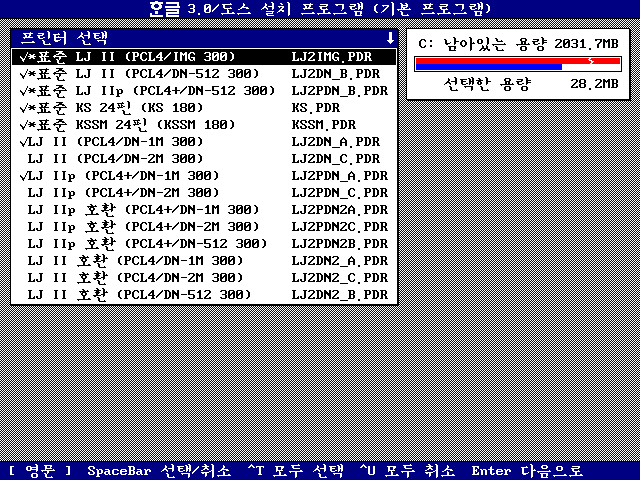Select LJ IIp 호환 (PCL4+/DN-2M 300) row
Viewport: 640px width, 480px height.
pyautogui.click(x=204, y=227)
